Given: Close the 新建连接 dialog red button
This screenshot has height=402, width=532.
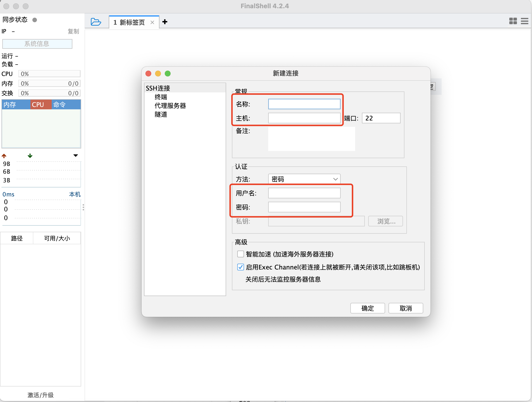Looking at the screenshot, I should pos(148,73).
